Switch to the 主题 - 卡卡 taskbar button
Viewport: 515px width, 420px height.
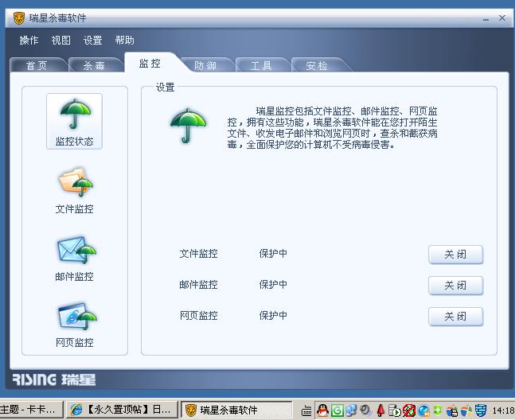(x=31, y=410)
